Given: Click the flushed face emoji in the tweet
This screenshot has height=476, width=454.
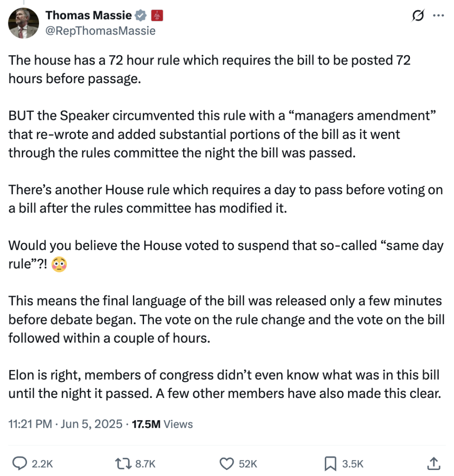Looking at the screenshot, I should (60, 264).
